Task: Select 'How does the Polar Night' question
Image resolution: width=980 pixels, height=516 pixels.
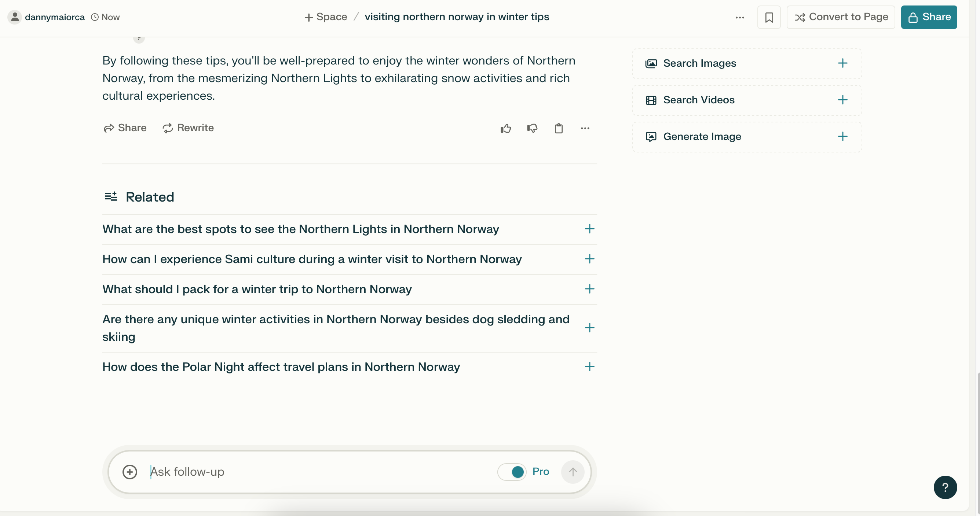Action: [281, 367]
